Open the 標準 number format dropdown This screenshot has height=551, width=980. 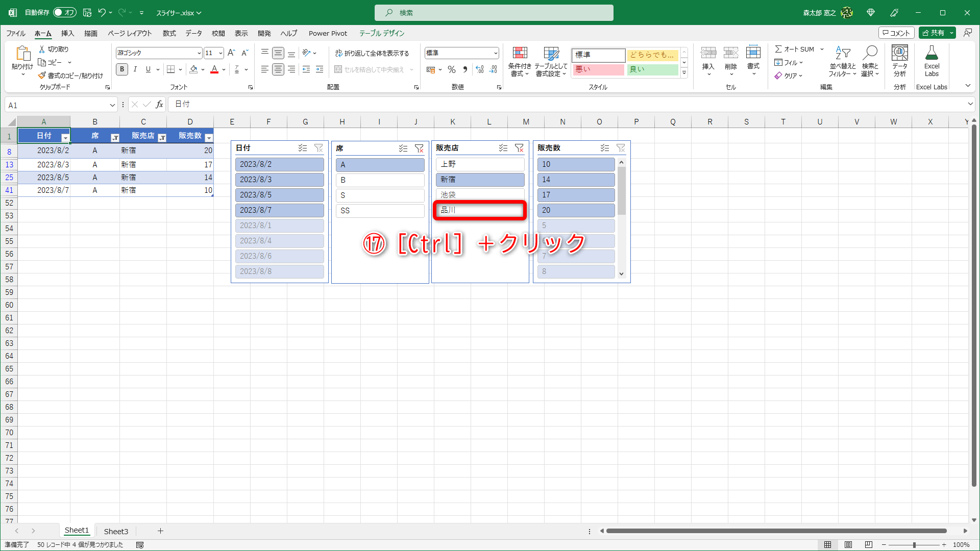(496, 53)
